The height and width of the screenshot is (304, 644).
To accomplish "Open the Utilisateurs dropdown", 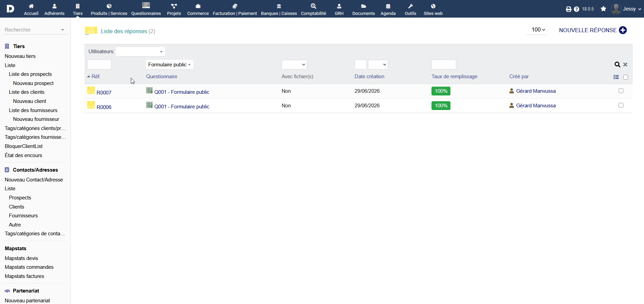I will (x=140, y=51).
